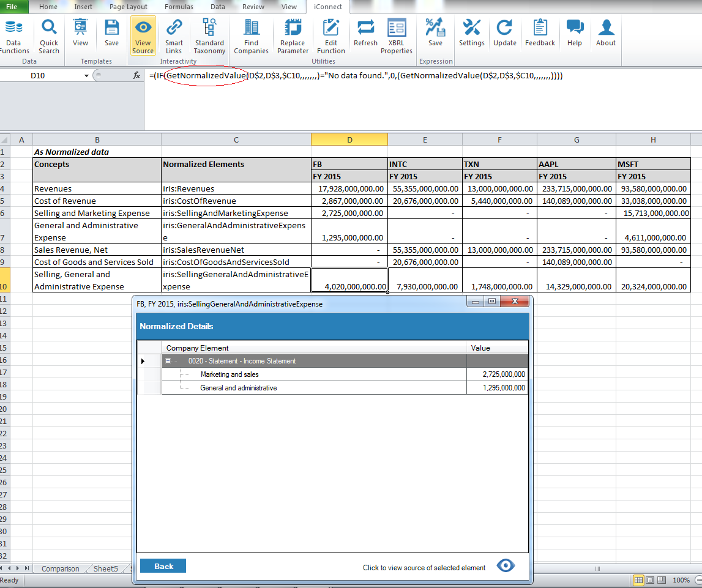
Task: Switch to the Insert ribbon tab
Action: tap(83, 7)
